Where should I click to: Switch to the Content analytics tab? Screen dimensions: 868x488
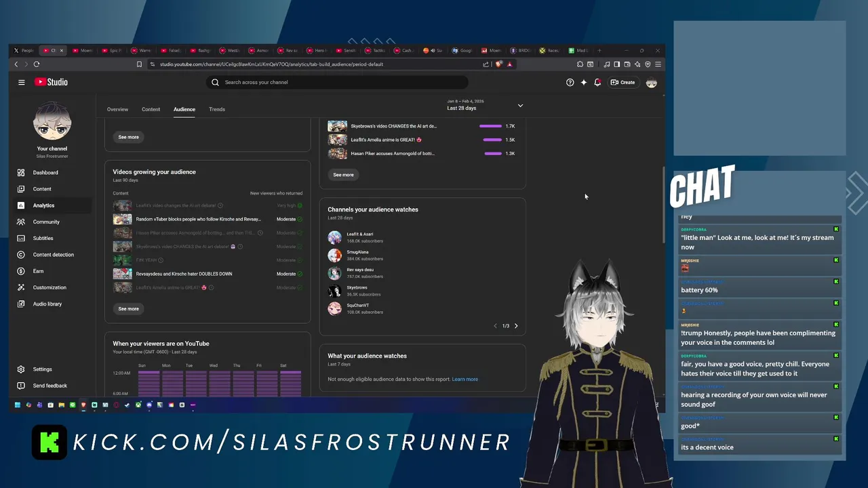[151, 109]
